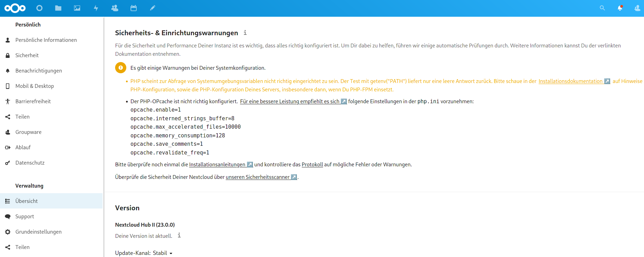Open Persönliche Informationen in the sidebar
The width and height of the screenshot is (644, 257).
(x=51, y=40)
